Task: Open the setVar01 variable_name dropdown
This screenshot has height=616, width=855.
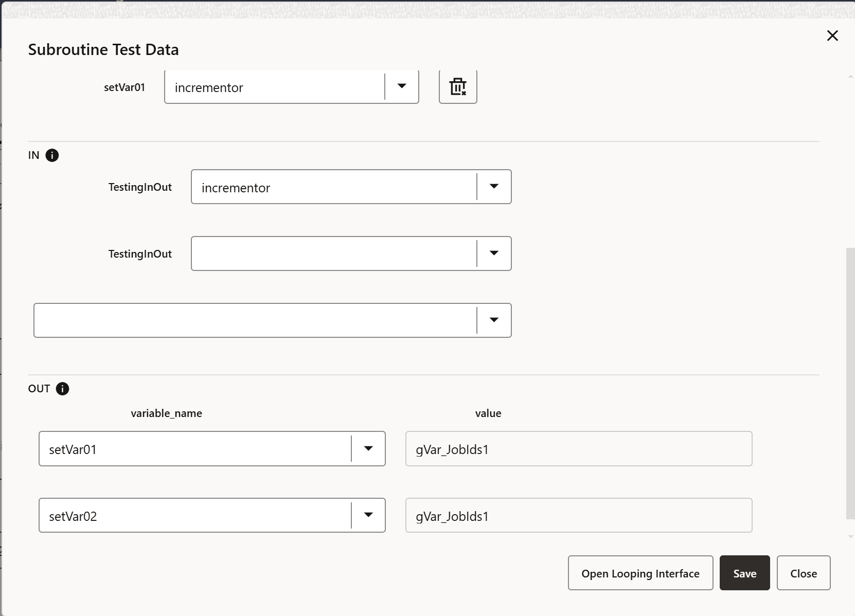Action: (x=367, y=448)
